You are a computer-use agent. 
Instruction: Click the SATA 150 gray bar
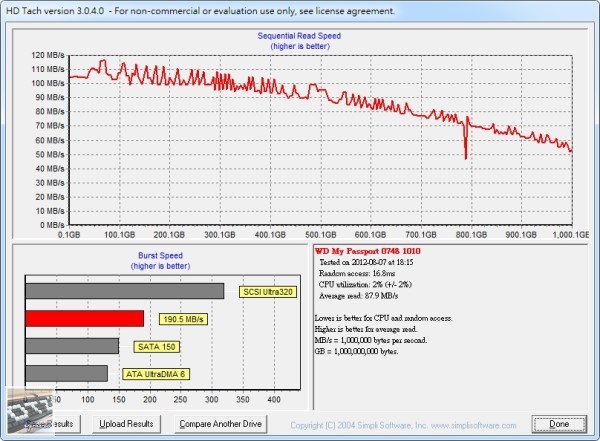(72, 346)
